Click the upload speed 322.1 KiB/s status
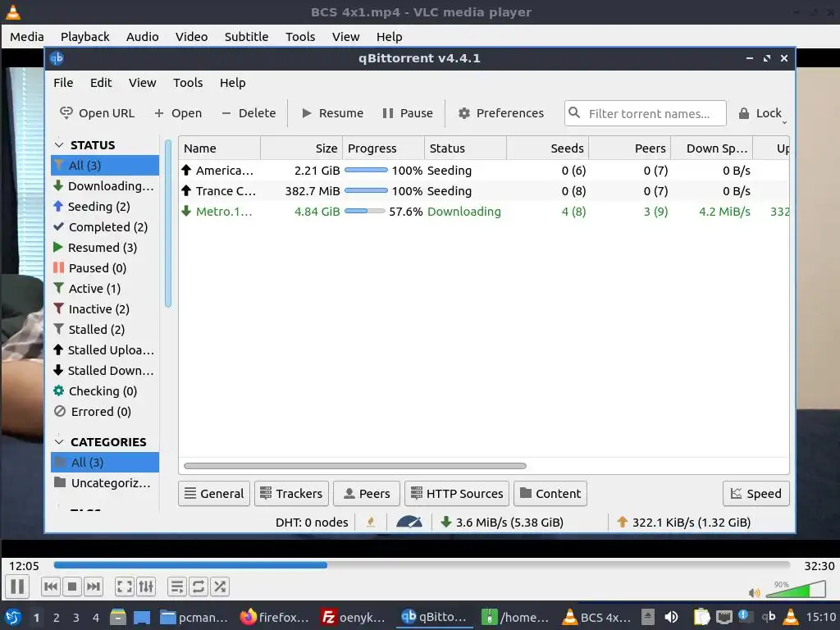840x630 pixels. (x=683, y=523)
